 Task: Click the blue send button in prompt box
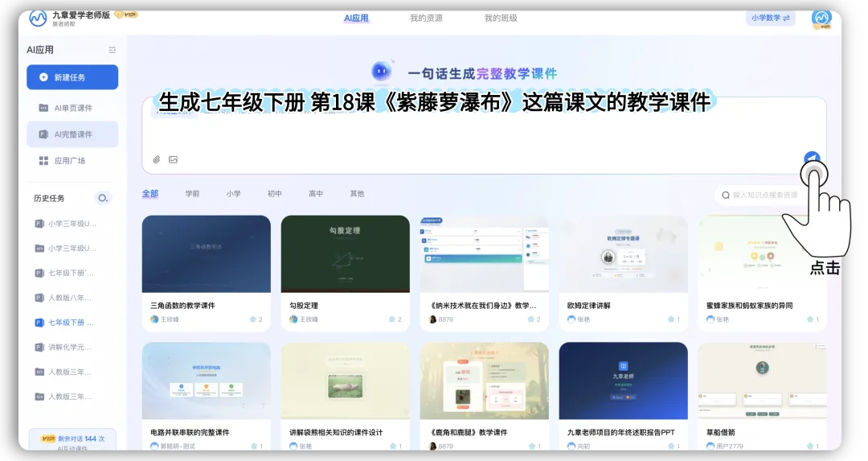coord(812,159)
